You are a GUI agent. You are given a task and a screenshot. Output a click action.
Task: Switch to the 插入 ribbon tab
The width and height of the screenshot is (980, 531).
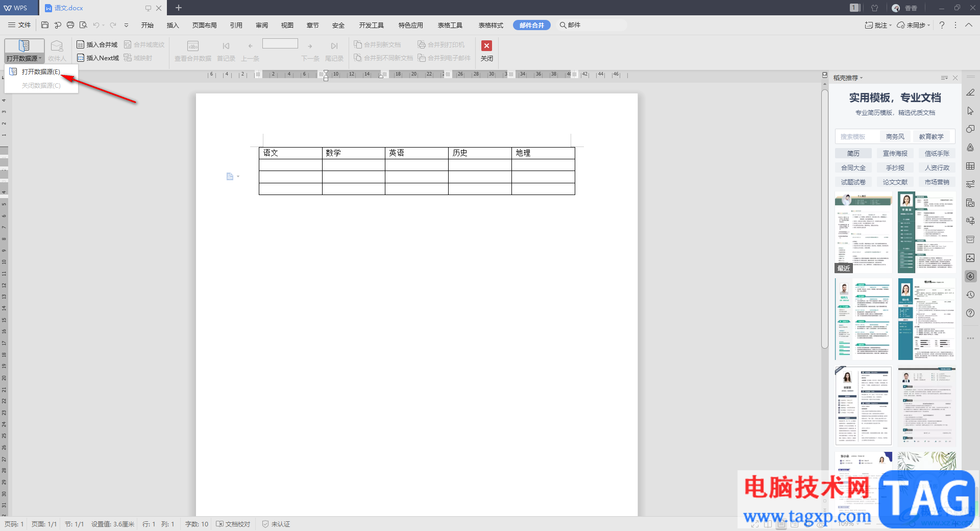[x=173, y=25]
